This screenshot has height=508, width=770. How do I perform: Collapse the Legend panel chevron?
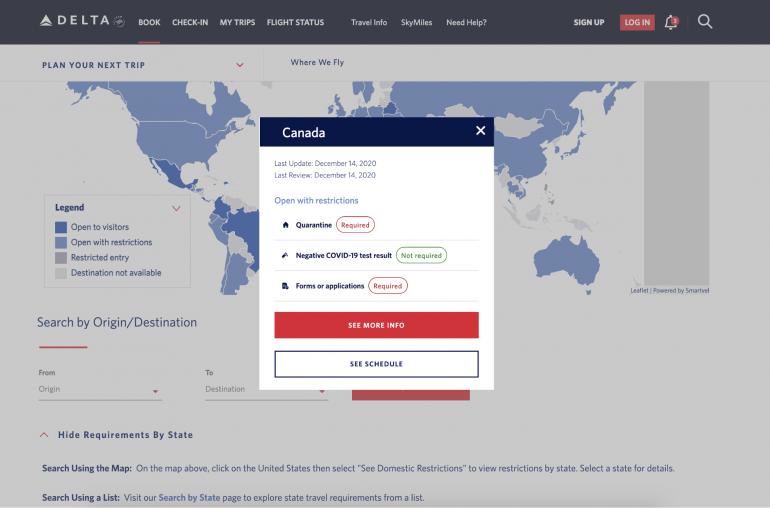coord(177,208)
